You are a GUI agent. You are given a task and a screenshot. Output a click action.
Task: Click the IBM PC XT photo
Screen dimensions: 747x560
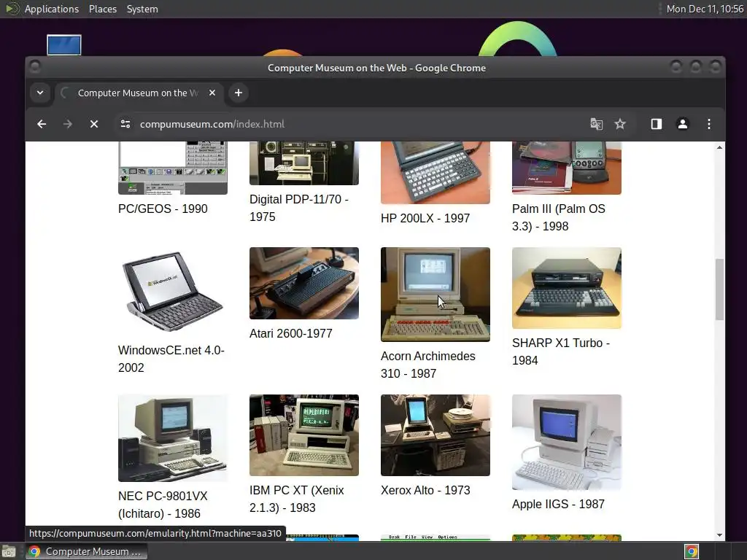(304, 435)
